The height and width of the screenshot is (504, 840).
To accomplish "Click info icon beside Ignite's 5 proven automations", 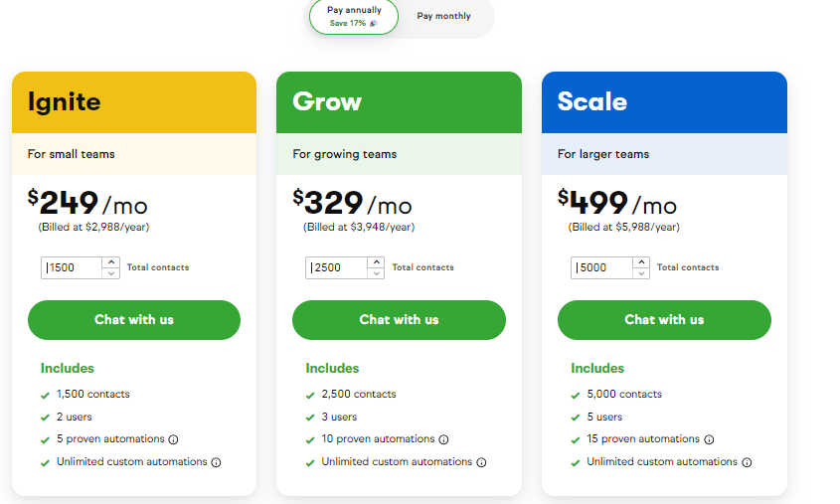I will (173, 439).
